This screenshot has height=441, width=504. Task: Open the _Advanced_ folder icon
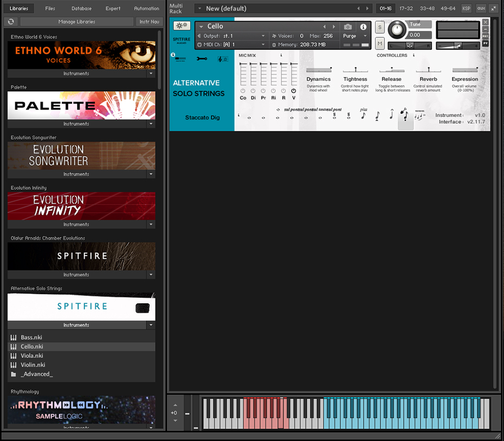tap(14, 374)
